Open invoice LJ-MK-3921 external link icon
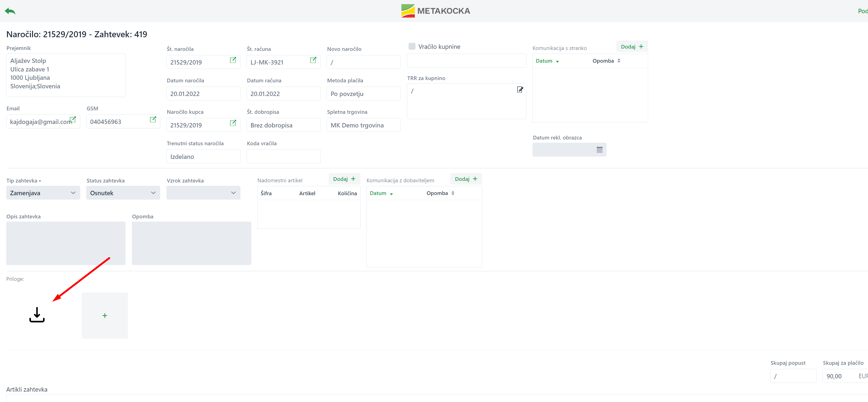Image resolution: width=868 pixels, height=402 pixels. coord(313,60)
